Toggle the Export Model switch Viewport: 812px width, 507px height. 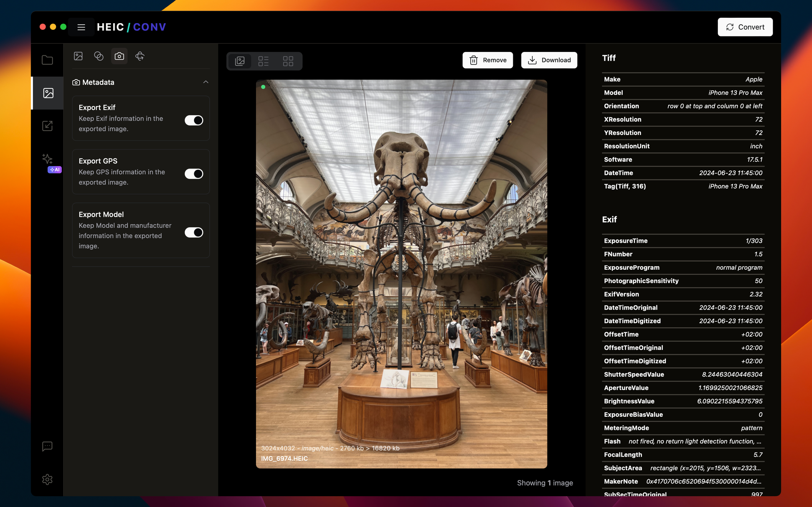(193, 232)
